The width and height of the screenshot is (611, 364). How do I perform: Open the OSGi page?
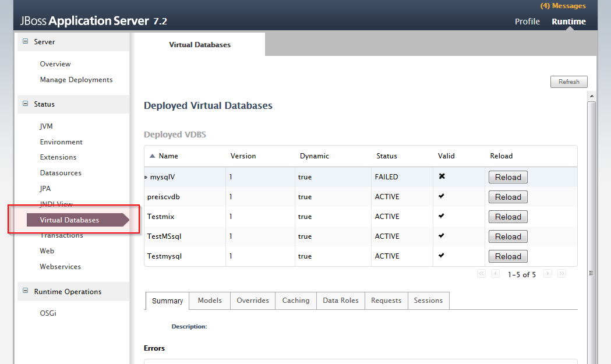48,313
